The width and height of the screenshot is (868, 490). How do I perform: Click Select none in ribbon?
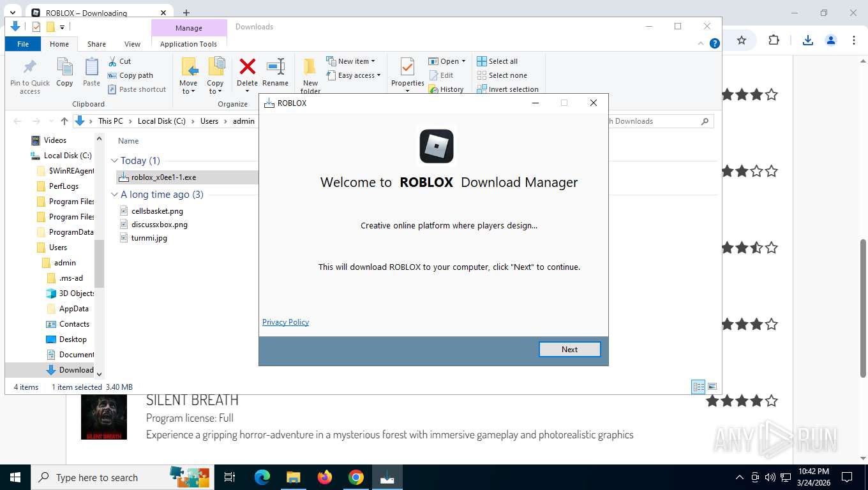(x=502, y=75)
